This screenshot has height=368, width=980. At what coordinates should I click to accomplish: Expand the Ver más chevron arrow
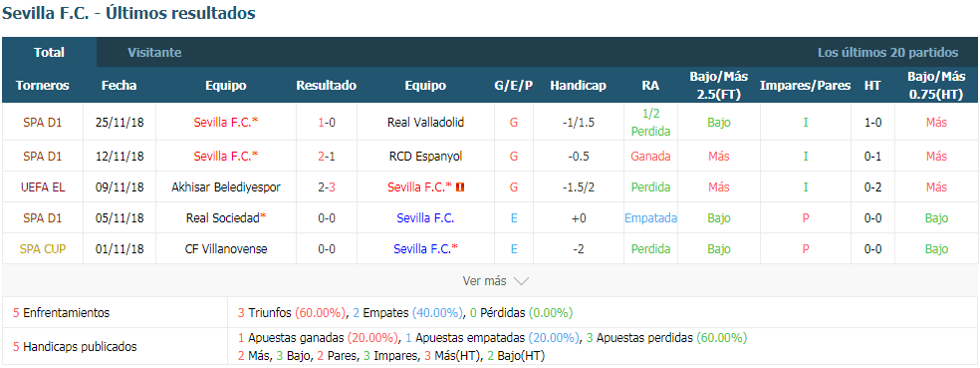click(x=521, y=281)
